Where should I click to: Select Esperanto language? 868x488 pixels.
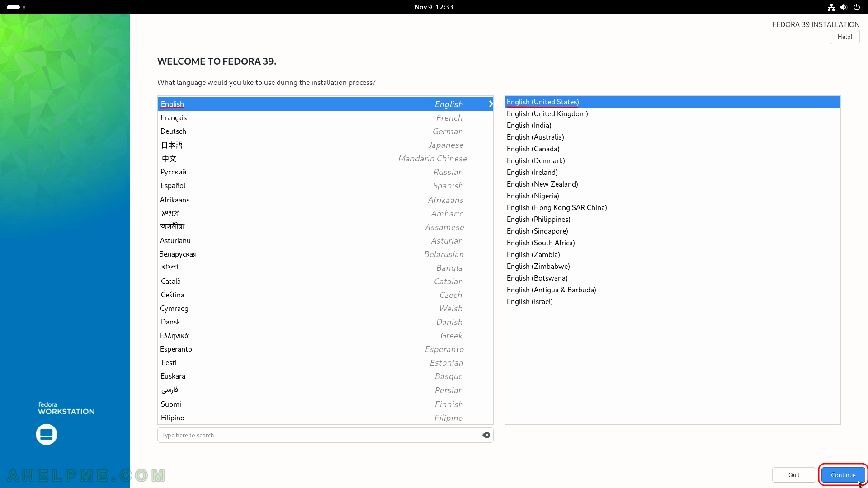(x=325, y=349)
